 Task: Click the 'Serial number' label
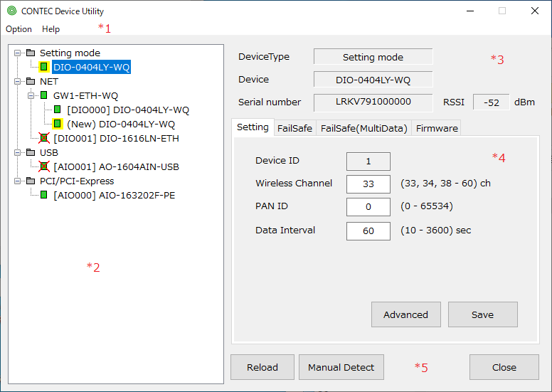[x=270, y=102]
